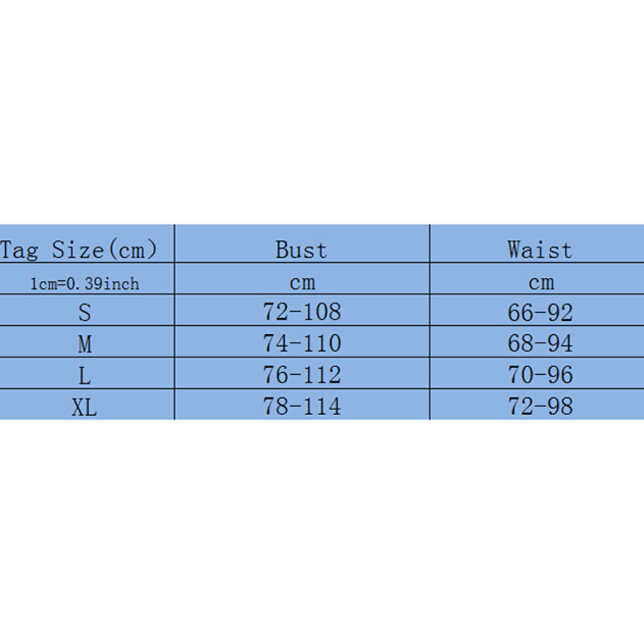This screenshot has height=644, width=644.
Task: Select the Bust column header
Action: [x=301, y=249]
